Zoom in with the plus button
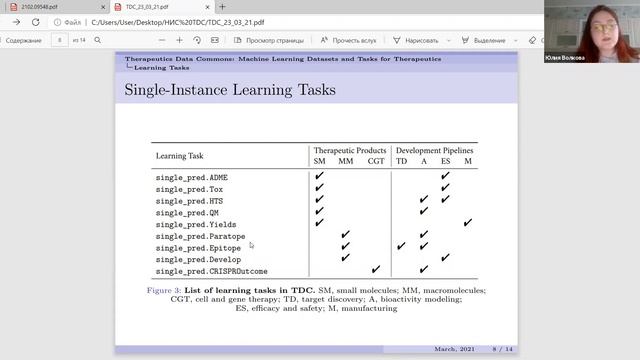Image resolution: width=640 pixels, height=360 pixels. point(179,40)
